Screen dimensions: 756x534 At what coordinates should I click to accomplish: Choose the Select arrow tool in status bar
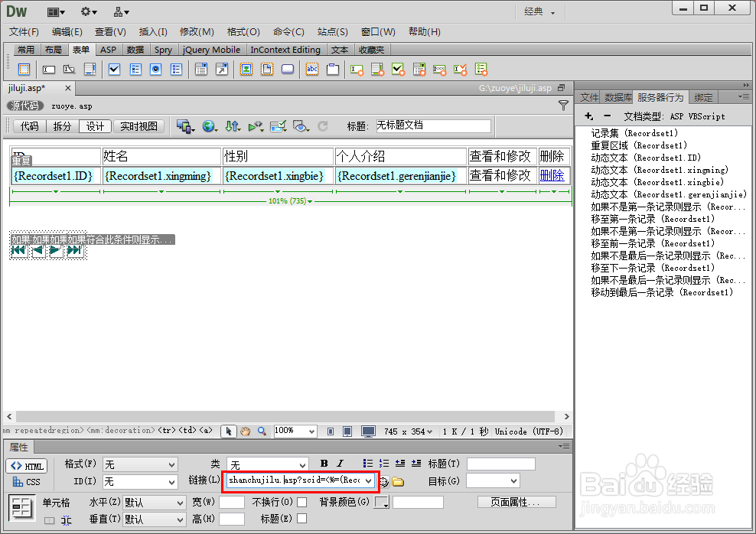point(229,431)
